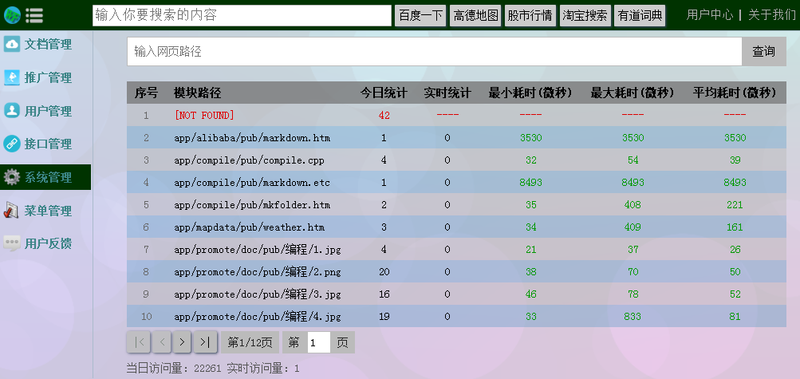Click the 菜单管理 icon
Viewport: 800px width, 379px height.
(12, 210)
